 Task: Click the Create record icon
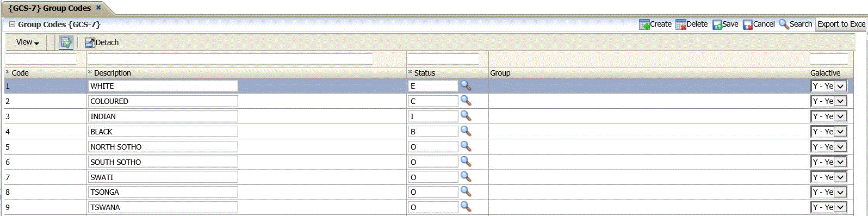pyautogui.click(x=644, y=24)
